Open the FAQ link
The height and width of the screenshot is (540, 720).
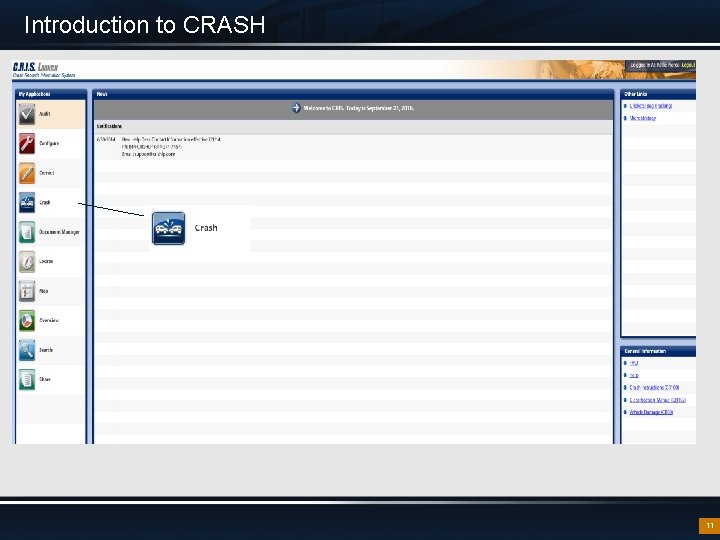coord(634,363)
